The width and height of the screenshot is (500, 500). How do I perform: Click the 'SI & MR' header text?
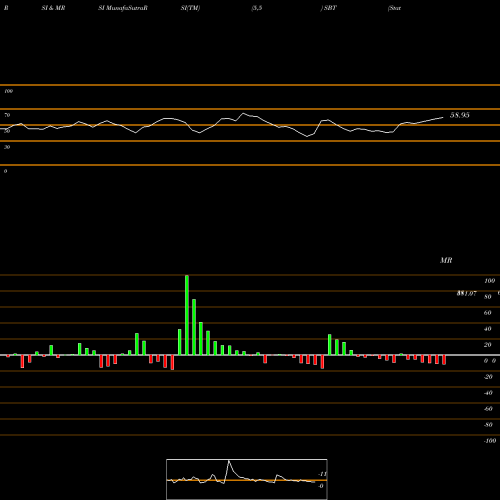[x=53, y=8]
